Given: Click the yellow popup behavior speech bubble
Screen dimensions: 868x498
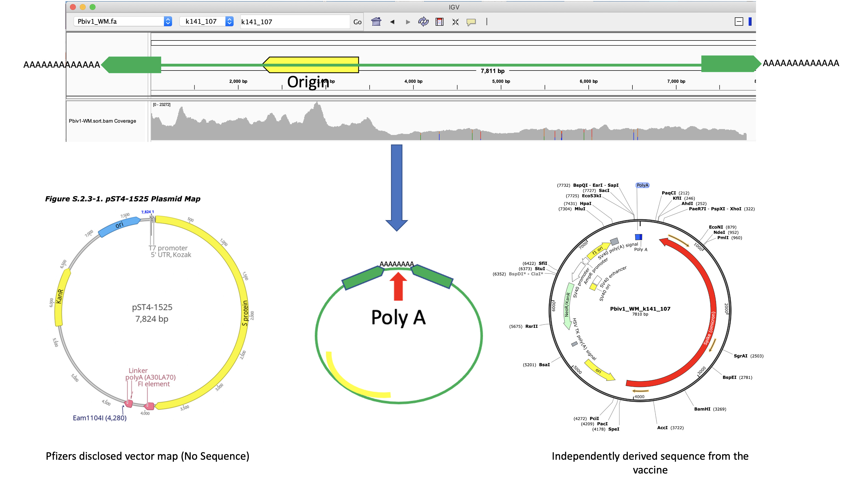Looking at the screenshot, I should pos(471,22).
